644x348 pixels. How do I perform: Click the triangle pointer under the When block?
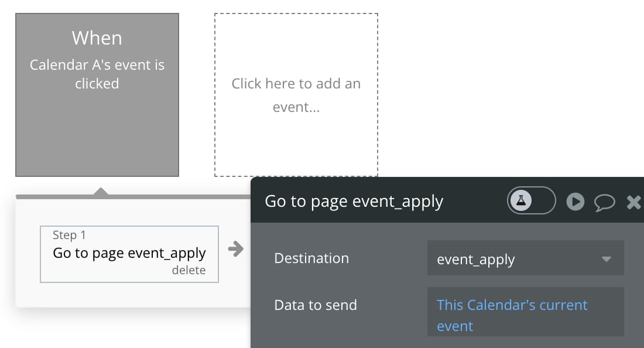coord(100,191)
